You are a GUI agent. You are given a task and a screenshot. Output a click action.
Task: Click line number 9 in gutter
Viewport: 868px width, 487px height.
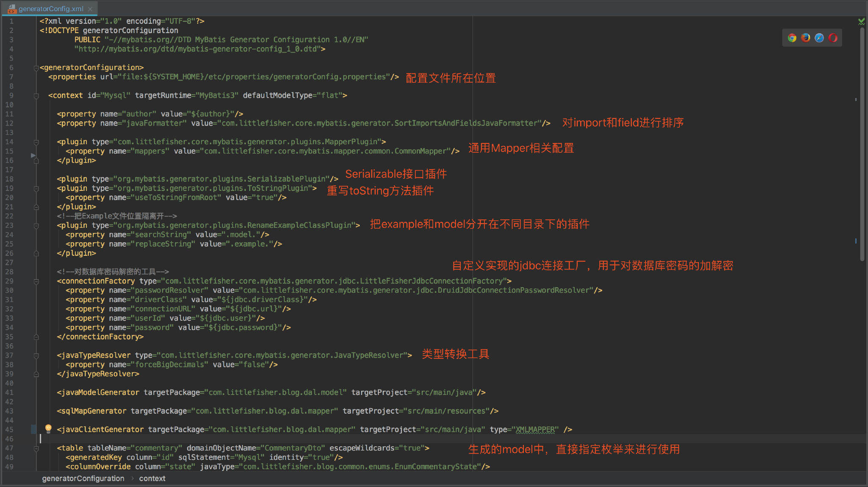11,95
